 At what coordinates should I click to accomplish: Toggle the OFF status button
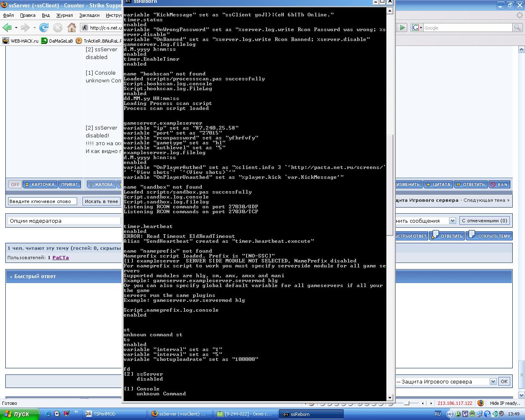[15, 185]
